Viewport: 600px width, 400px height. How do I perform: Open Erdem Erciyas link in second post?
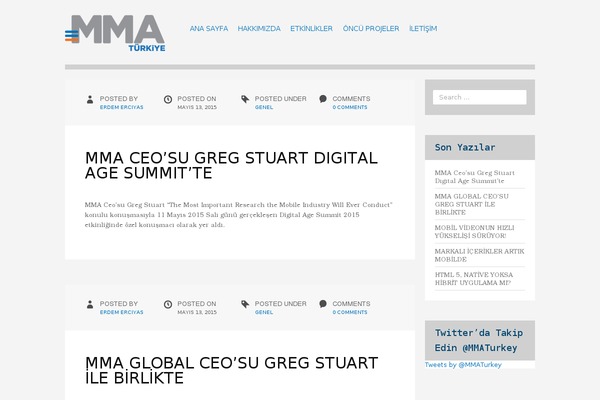pos(122,313)
